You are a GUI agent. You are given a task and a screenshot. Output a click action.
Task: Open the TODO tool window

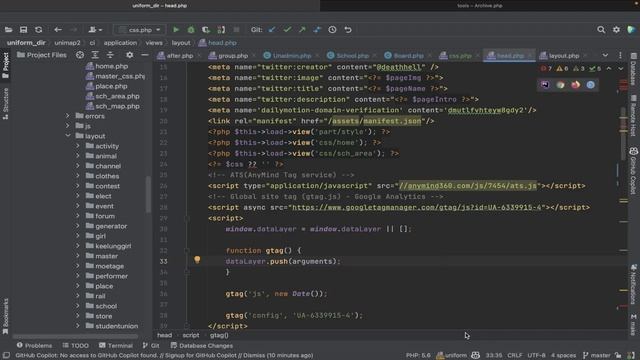click(76, 345)
